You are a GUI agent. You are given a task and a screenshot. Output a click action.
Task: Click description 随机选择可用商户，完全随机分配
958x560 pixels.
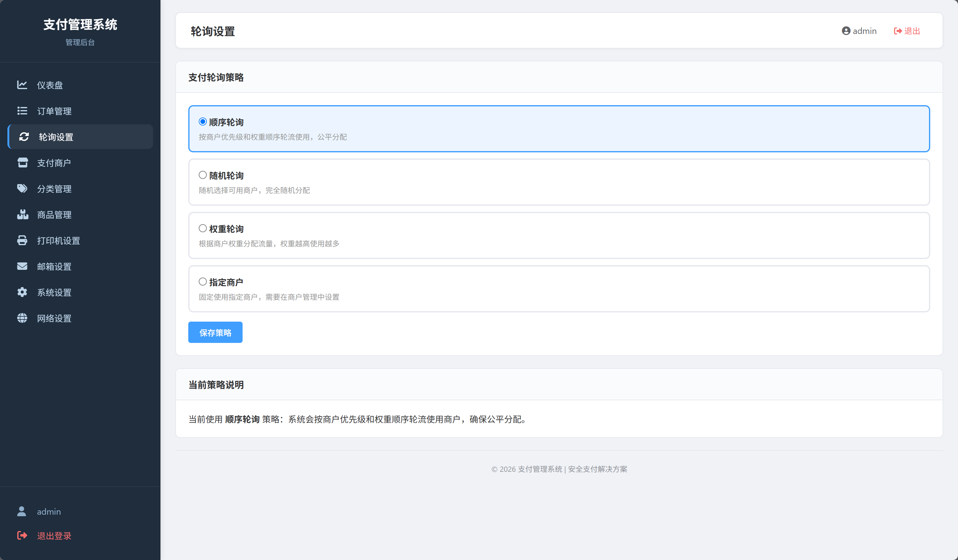[x=254, y=190]
